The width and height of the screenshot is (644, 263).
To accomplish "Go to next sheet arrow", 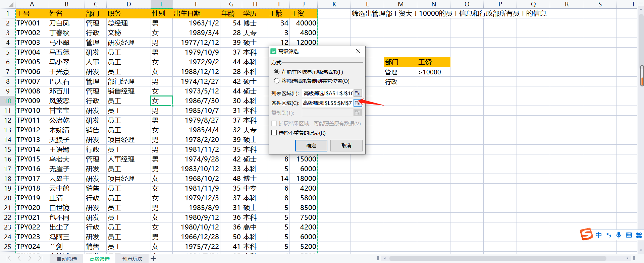I will (30, 258).
